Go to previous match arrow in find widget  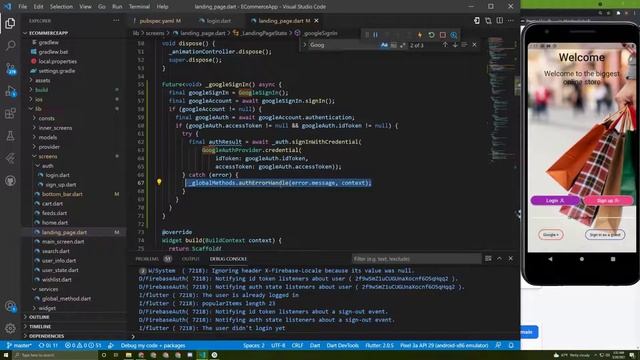[x=445, y=45]
